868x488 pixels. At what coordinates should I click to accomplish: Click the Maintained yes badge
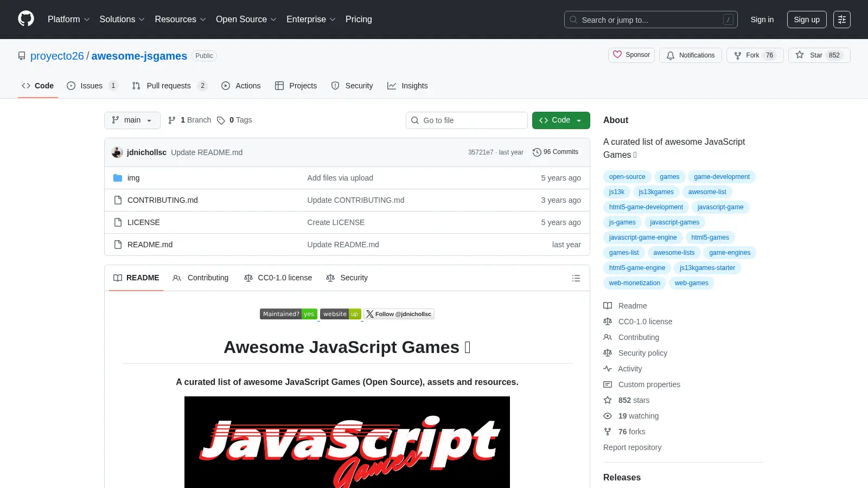(289, 314)
